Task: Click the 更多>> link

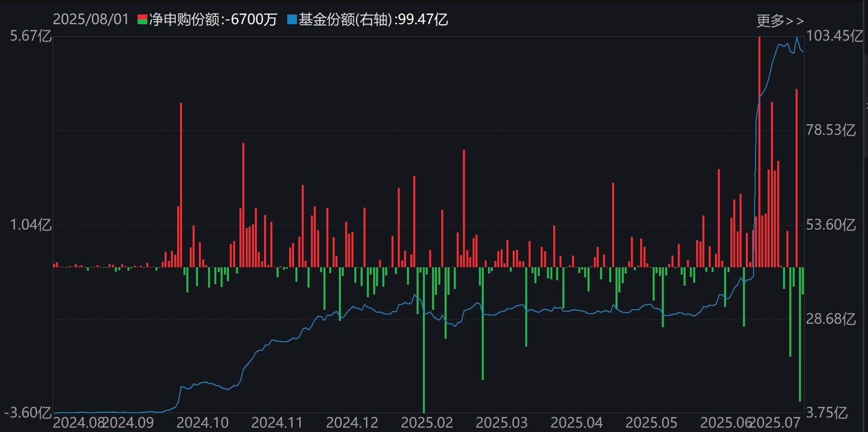Action: tap(780, 21)
